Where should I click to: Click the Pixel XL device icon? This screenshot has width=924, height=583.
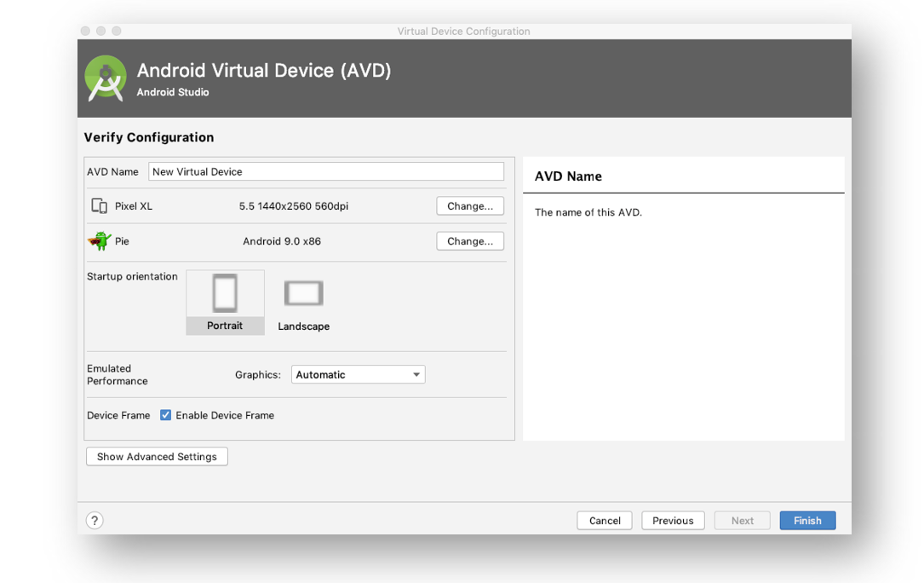pos(99,206)
